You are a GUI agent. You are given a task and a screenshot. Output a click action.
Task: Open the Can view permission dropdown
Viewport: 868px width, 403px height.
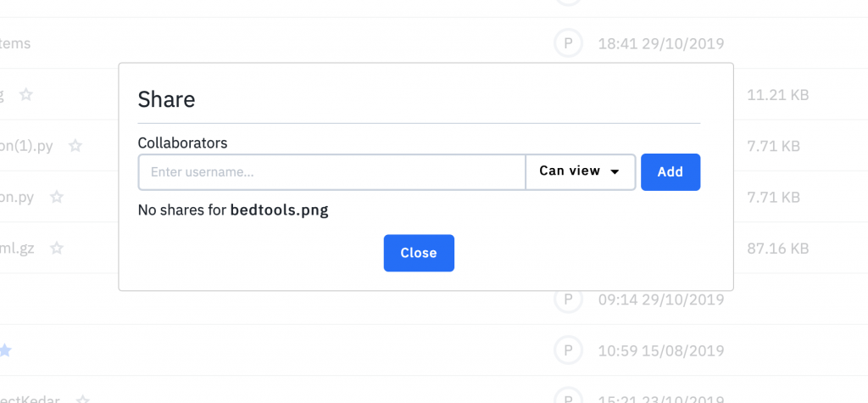580,172
